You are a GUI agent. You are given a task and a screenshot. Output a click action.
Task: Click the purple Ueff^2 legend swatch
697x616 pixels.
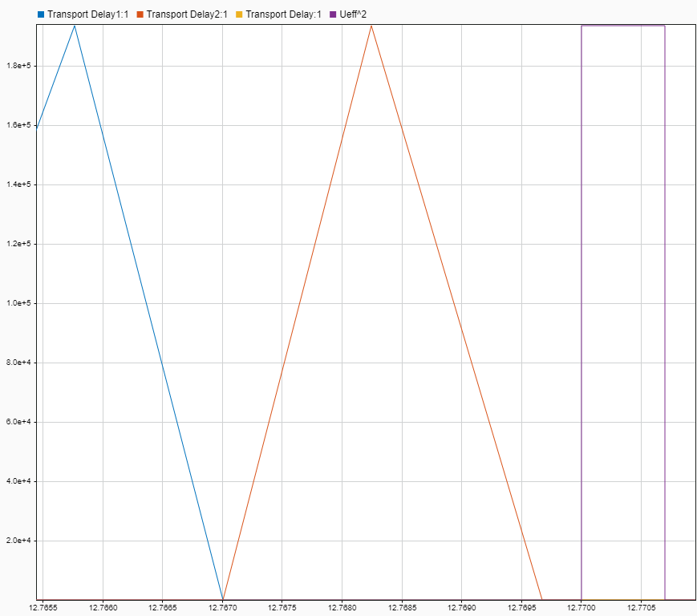pos(333,14)
